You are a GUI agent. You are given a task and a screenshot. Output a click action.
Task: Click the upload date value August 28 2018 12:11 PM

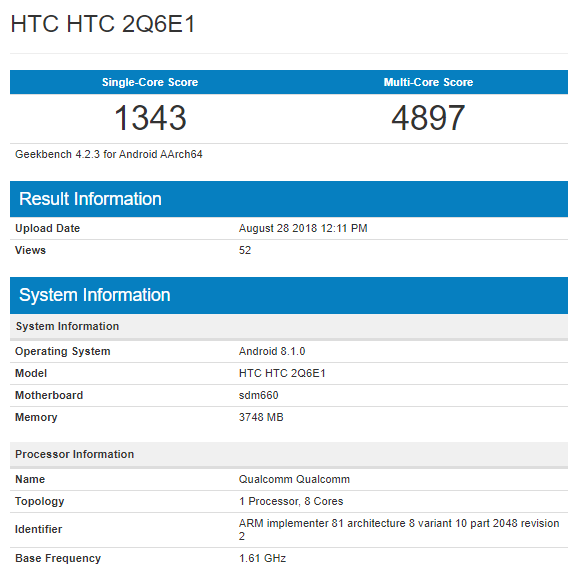coord(303,228)
